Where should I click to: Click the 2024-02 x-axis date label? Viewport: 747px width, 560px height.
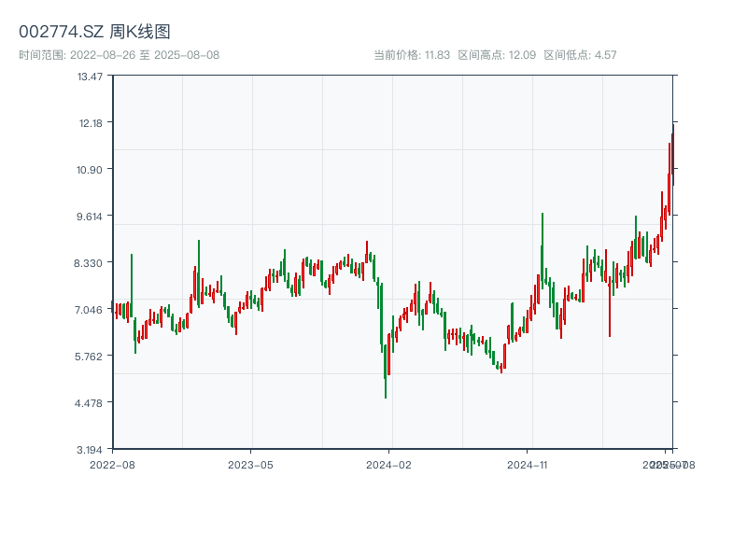pos(389,464)
